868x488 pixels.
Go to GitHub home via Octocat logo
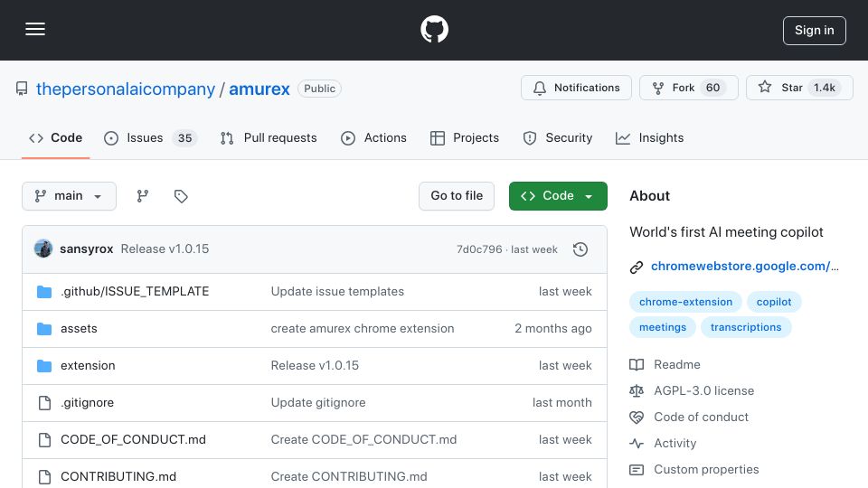(434, 29)
